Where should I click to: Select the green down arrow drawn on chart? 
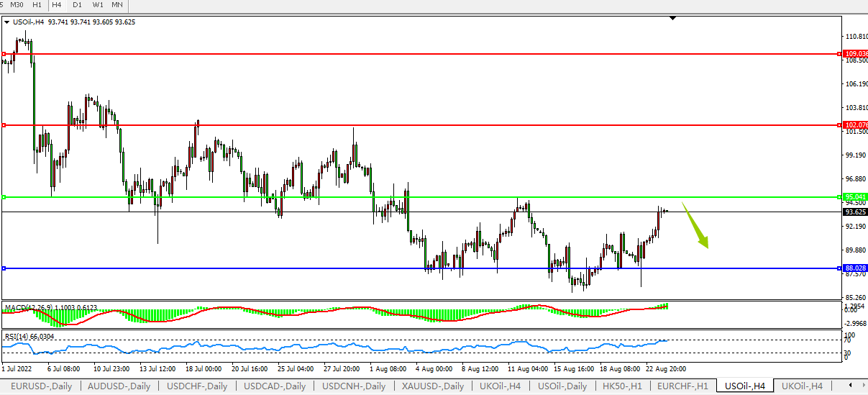(695, 225)
